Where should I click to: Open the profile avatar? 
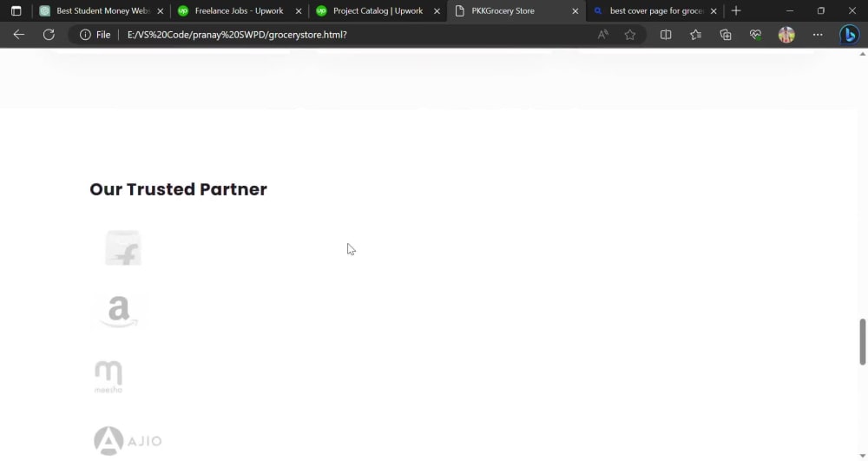coord(786,35)
